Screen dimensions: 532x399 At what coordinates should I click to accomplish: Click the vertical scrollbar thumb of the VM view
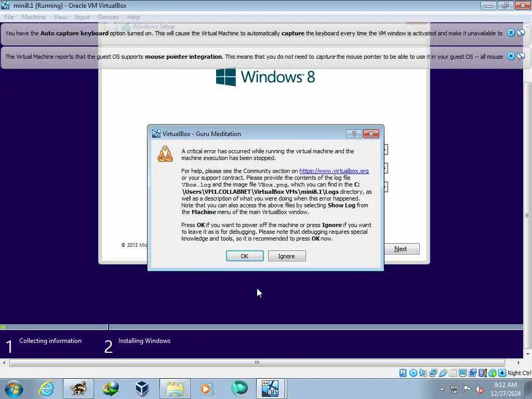click(527, 216)
